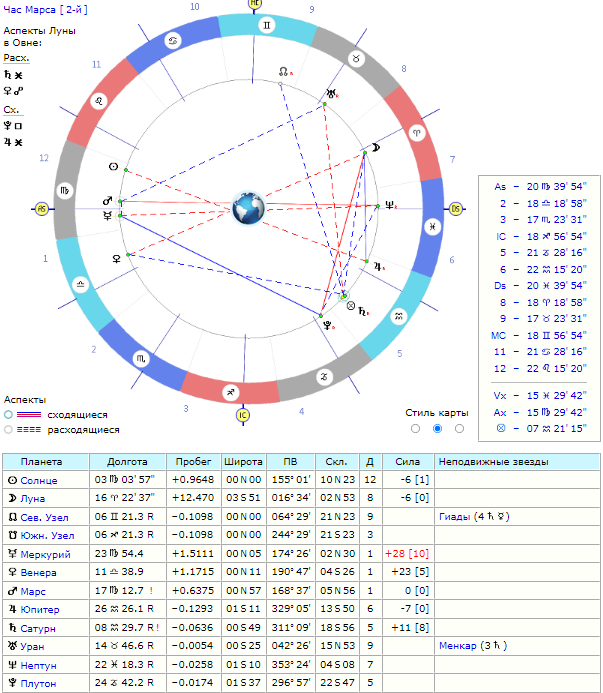Open the Уран planet link
This screenshot has width=603, height=693.
32,647
